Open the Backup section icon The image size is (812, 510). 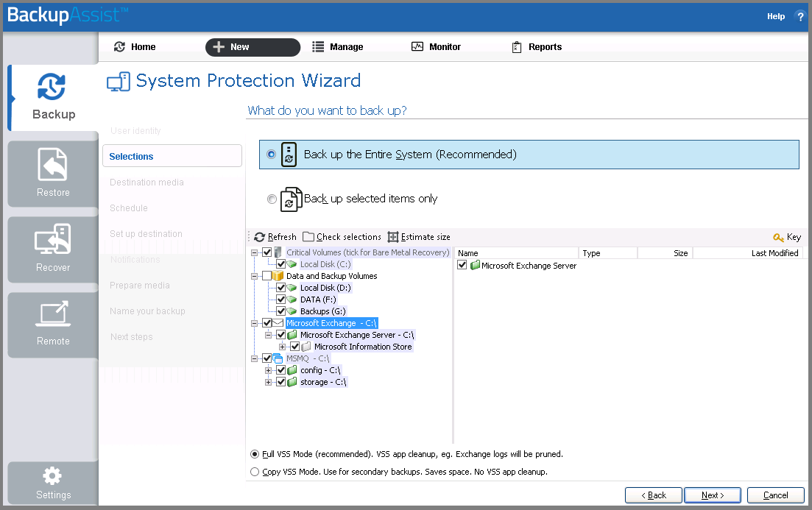click(52, 86)
